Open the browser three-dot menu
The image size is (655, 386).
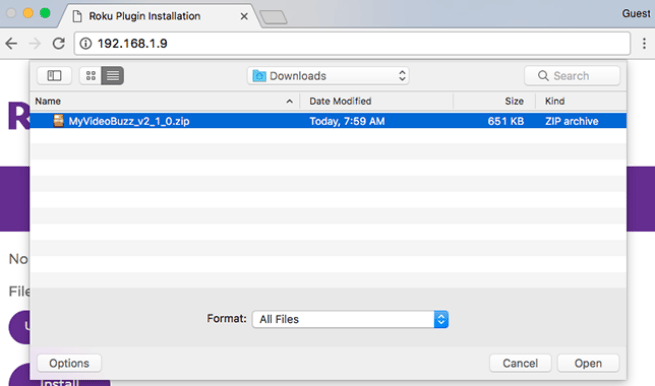[x=644, y=43]
